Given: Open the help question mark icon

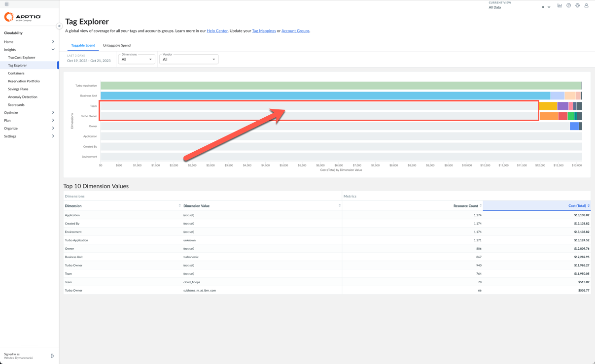Looking at the screenshot, I should pos(568,5).
